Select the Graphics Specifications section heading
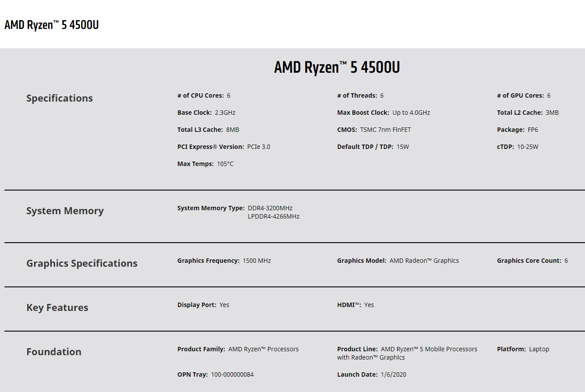 pos(82,263)
